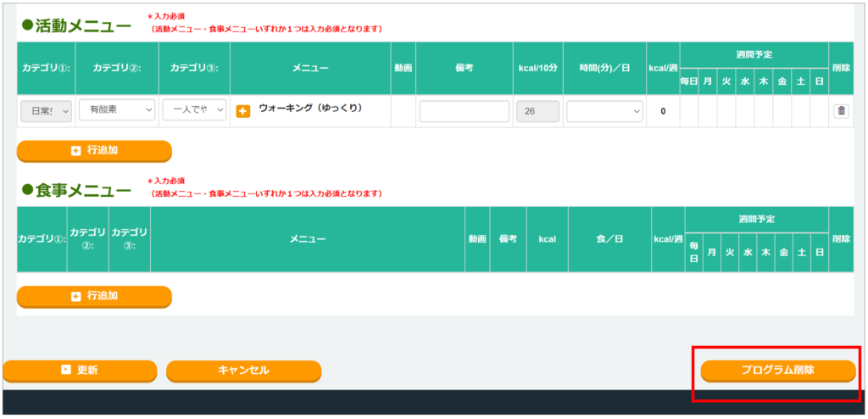Screen dimensions: 868x419
Task: Expand the カテゴリ② dropdown showing 有酸素
Action: [x=117, y=110]
